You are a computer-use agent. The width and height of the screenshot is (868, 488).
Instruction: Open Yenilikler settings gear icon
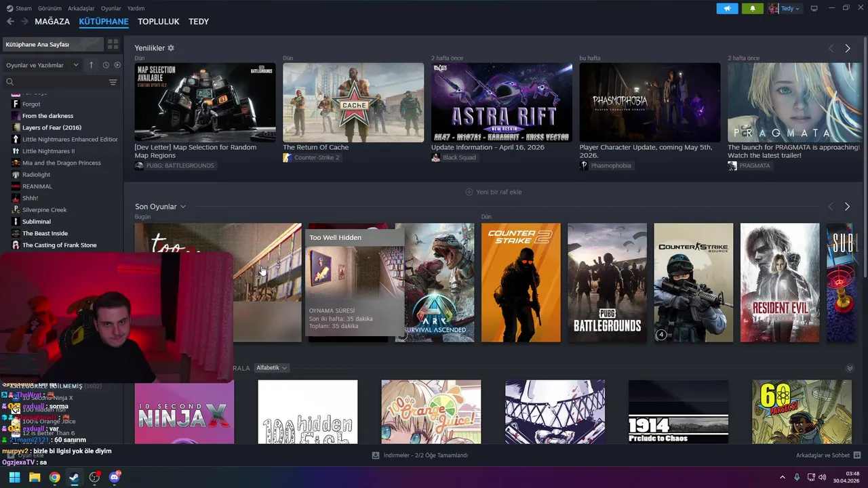[171, 48]
